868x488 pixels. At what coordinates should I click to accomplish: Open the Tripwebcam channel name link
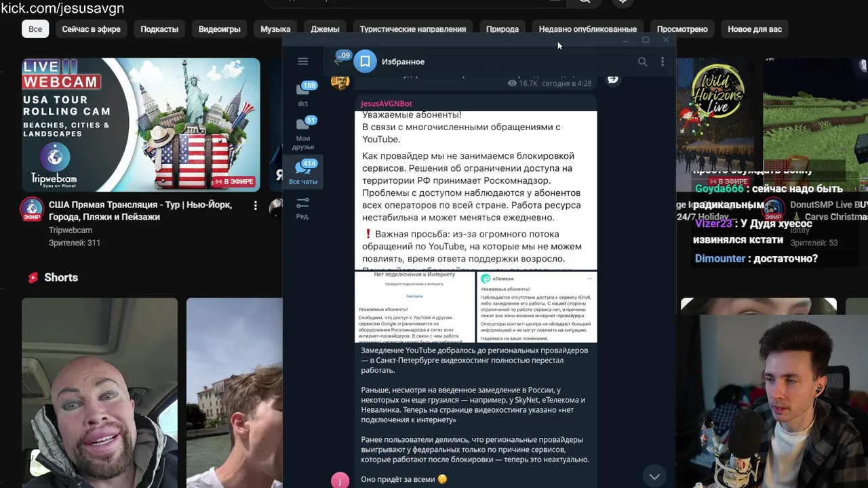click(x=71, y=230)
